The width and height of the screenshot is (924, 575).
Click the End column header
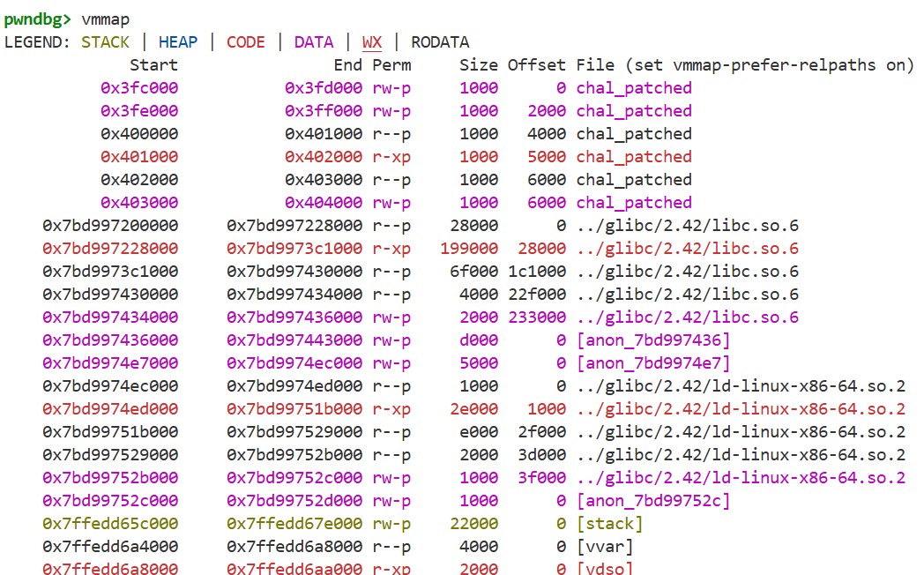click(x=347, y=64)
